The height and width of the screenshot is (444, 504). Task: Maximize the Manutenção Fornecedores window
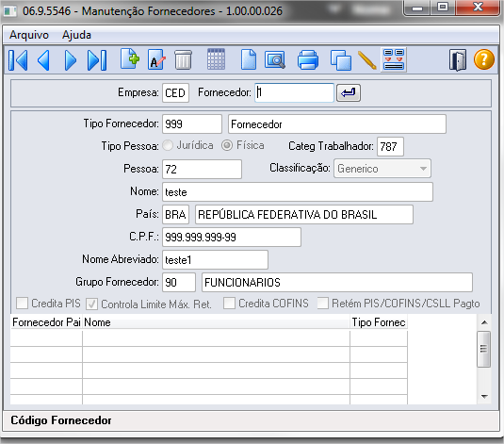444,8
